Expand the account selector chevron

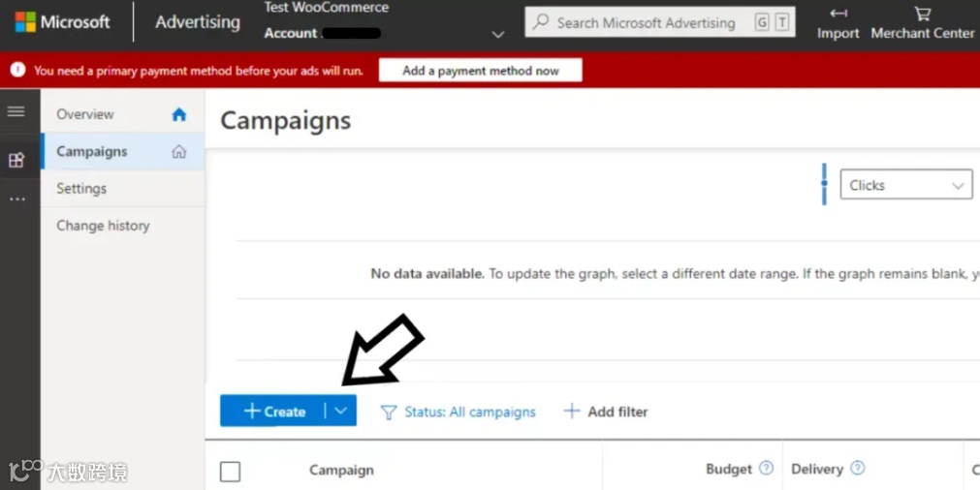(x=498, y=35)
